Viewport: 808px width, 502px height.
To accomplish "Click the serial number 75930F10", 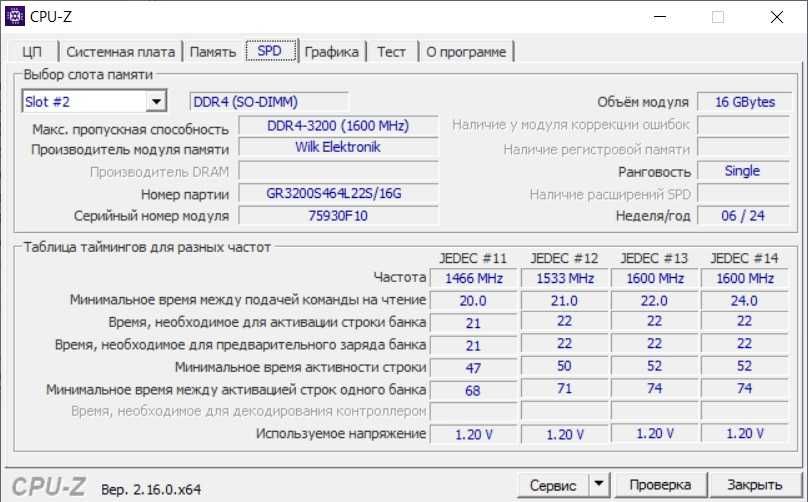I will pos(338,215).
